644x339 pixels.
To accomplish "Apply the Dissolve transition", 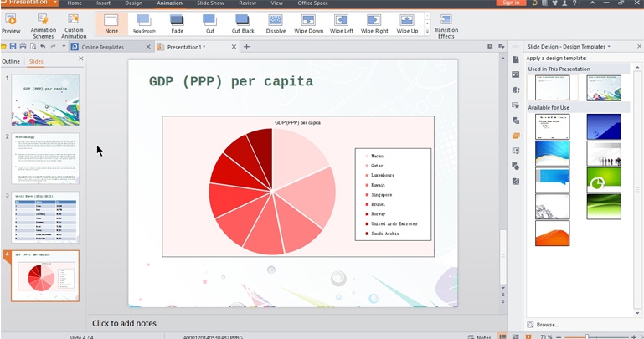I will coord(276,23).
